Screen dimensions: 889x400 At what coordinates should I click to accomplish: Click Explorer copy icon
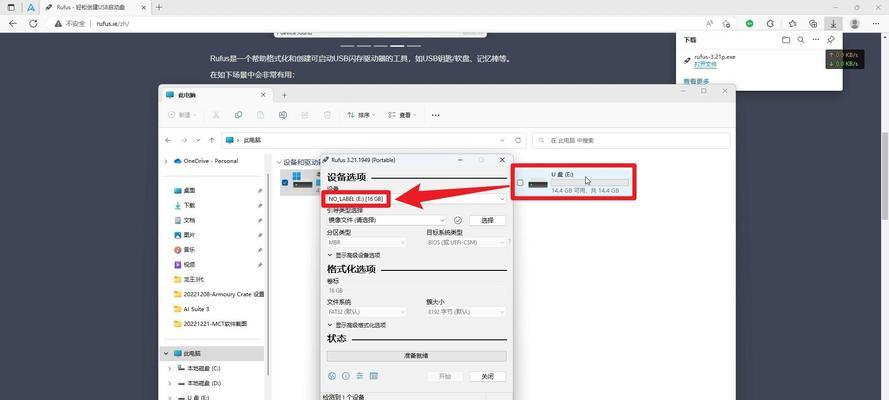pyautogui.click(x=239, y=115)
